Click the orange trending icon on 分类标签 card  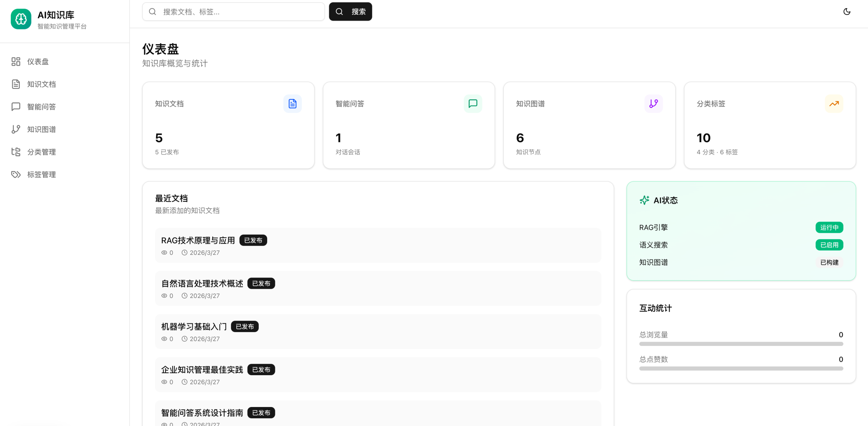point(834,104)
